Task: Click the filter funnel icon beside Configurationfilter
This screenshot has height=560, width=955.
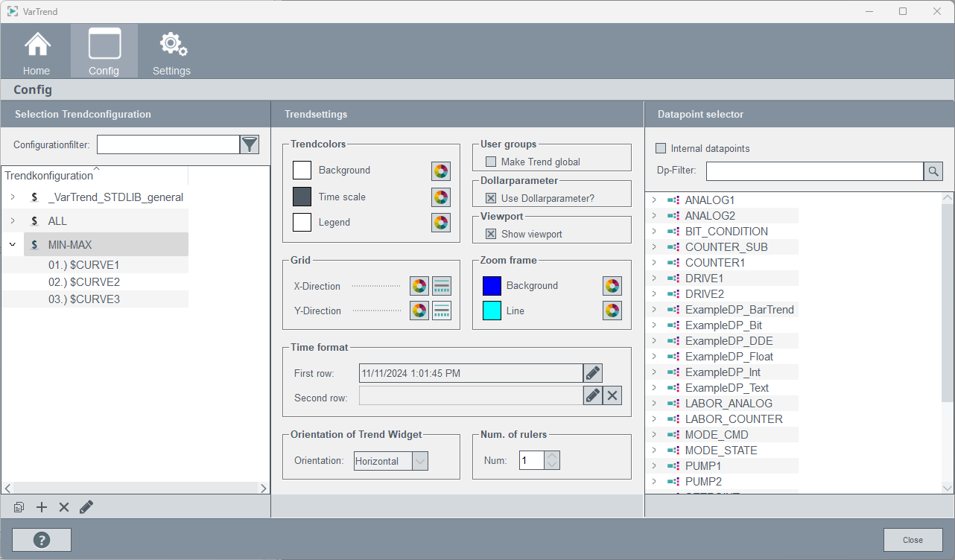Action: (250, 144)
